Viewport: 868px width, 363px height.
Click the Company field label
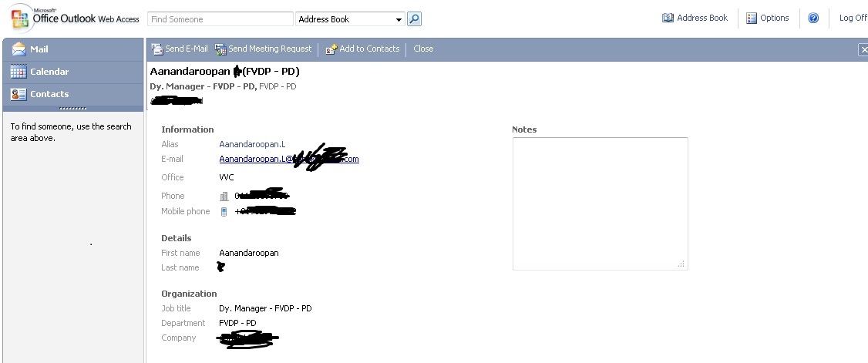178,338
